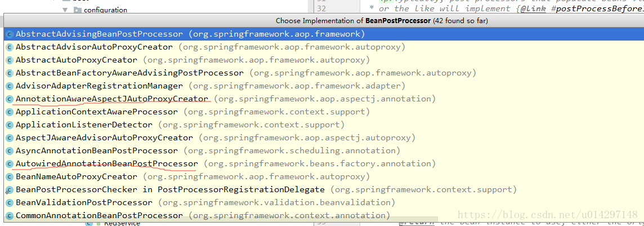Screen dimensions: 644x226
Task: Click the class icon beside BeanPostProcessorChecker
Action: click(10, 189)
